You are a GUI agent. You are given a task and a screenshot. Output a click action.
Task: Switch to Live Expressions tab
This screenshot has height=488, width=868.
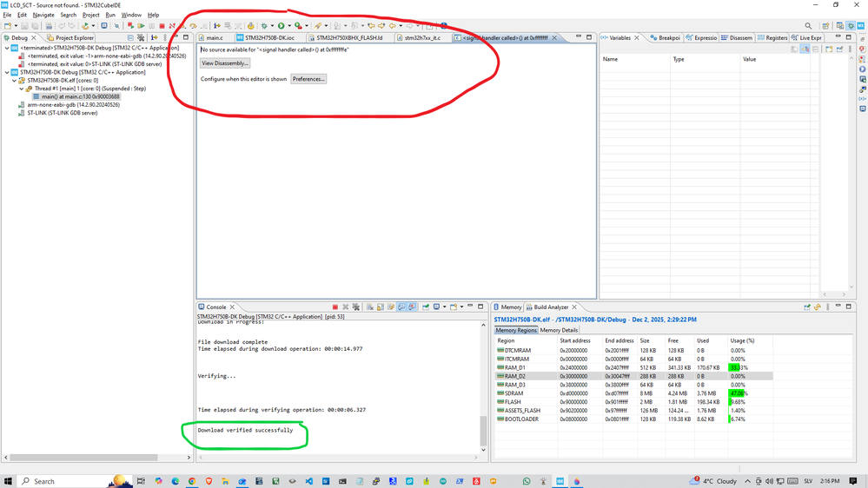806,37
